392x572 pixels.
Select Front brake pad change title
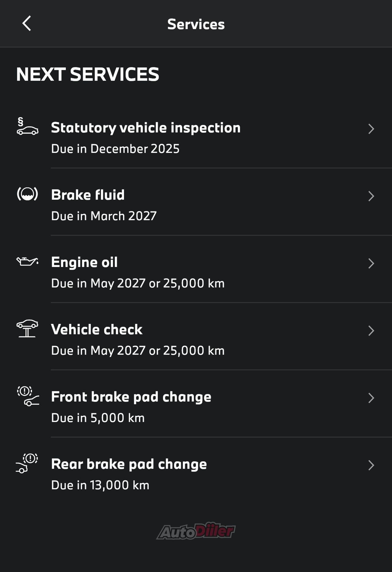coord(131,397)
